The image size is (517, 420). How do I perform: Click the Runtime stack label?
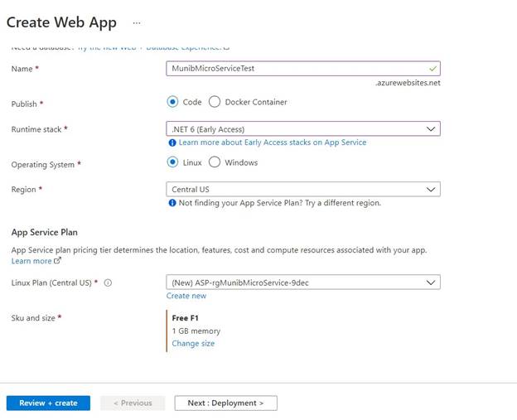tap(36, 129)
